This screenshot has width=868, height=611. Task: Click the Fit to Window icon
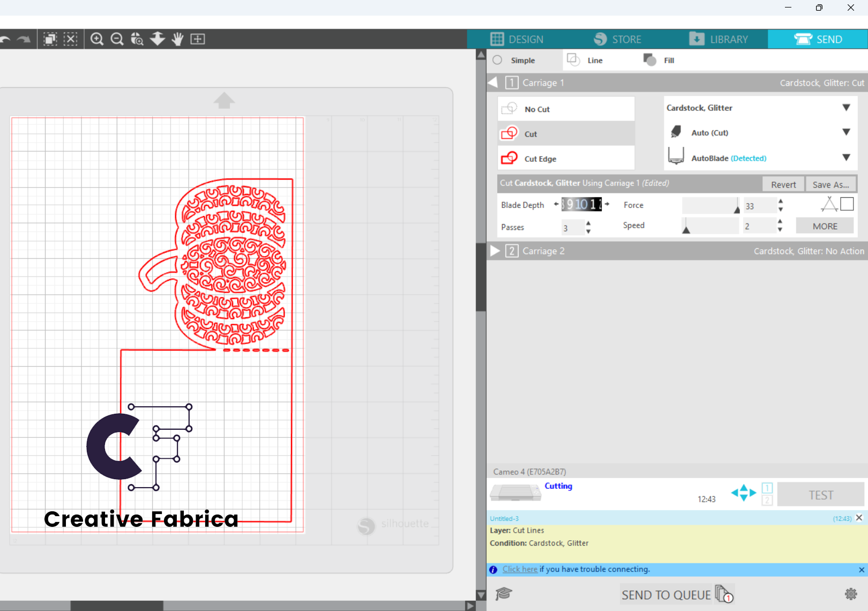pyautogui.click(x=198, y=39)
